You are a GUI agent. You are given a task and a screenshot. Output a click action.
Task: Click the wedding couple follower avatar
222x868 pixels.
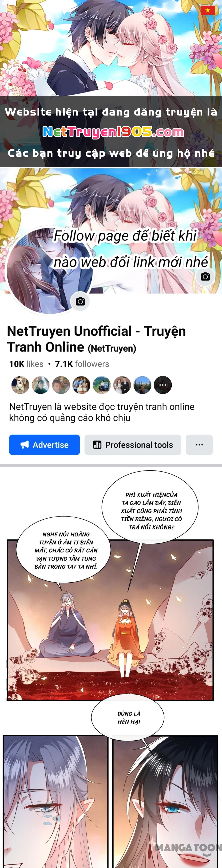(x=122, y=385)
